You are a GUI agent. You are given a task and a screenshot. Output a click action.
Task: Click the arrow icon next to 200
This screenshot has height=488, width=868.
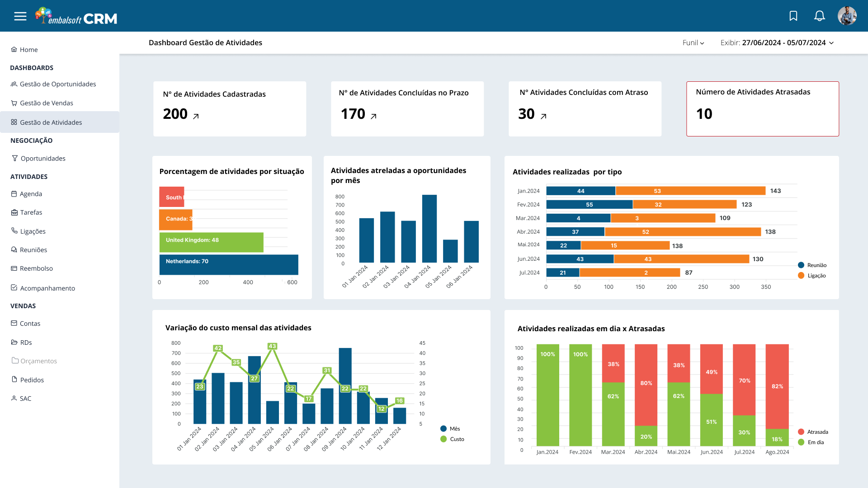coord(196,117)
